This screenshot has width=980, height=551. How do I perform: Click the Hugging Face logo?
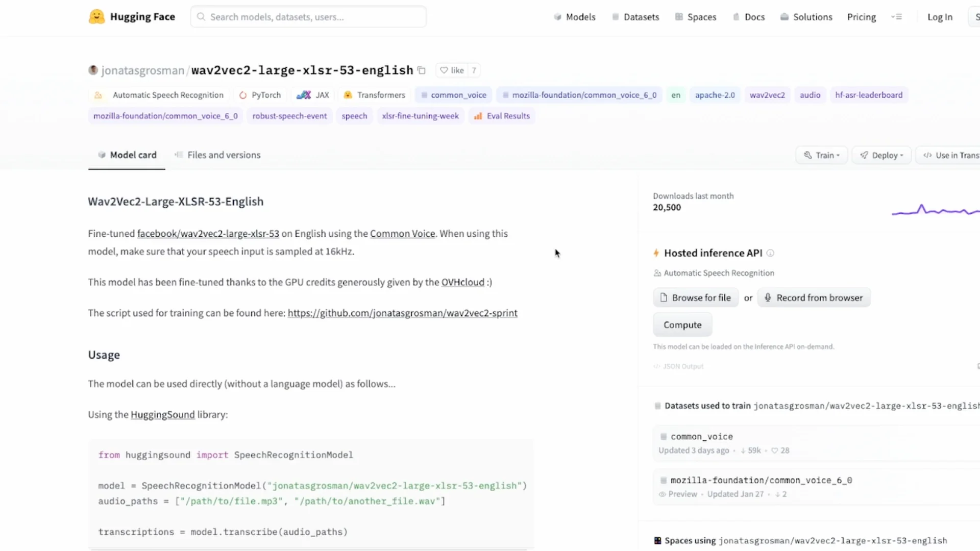pos(96,16)
